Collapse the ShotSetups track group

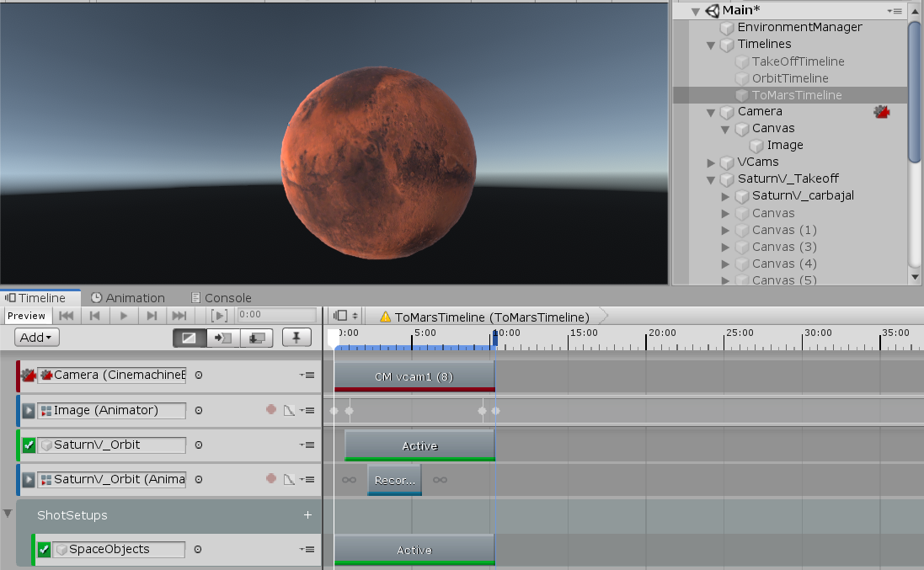(8, 514)
